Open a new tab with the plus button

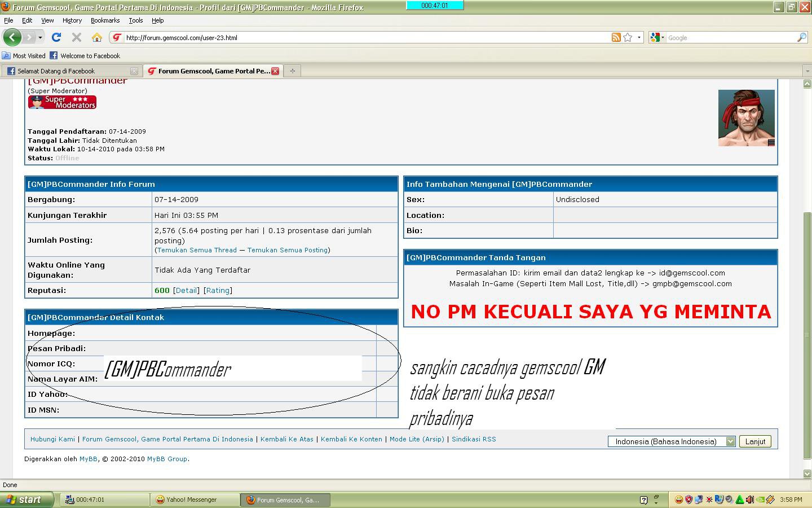[x=292, y=71]
